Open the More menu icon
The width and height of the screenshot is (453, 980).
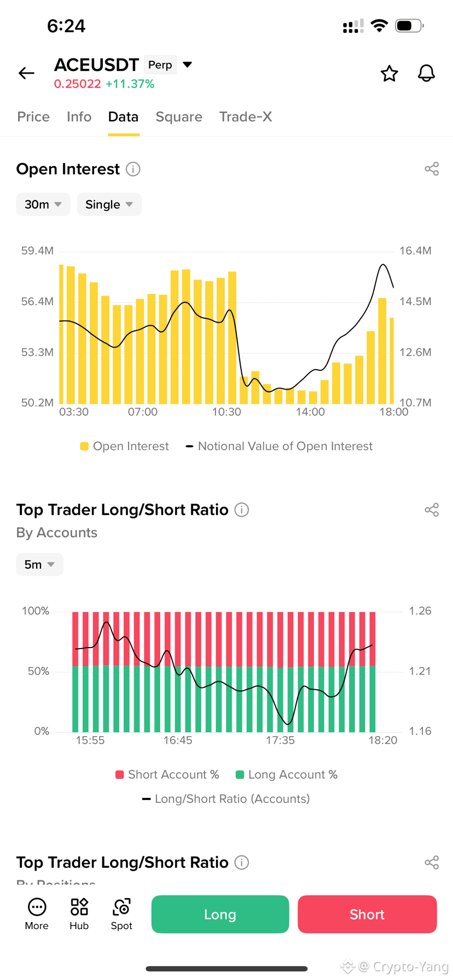(37, 914)
